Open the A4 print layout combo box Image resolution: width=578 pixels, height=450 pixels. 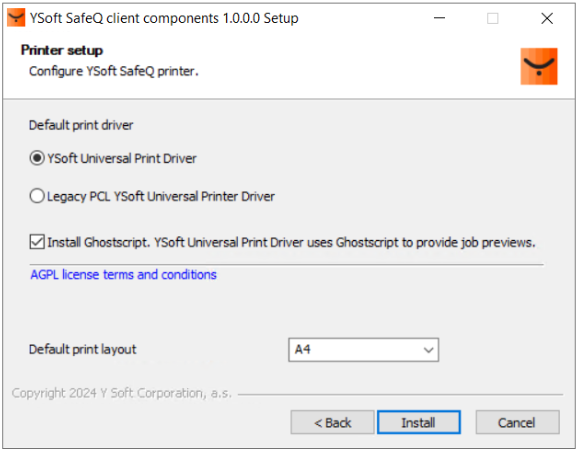coord(363,350)
